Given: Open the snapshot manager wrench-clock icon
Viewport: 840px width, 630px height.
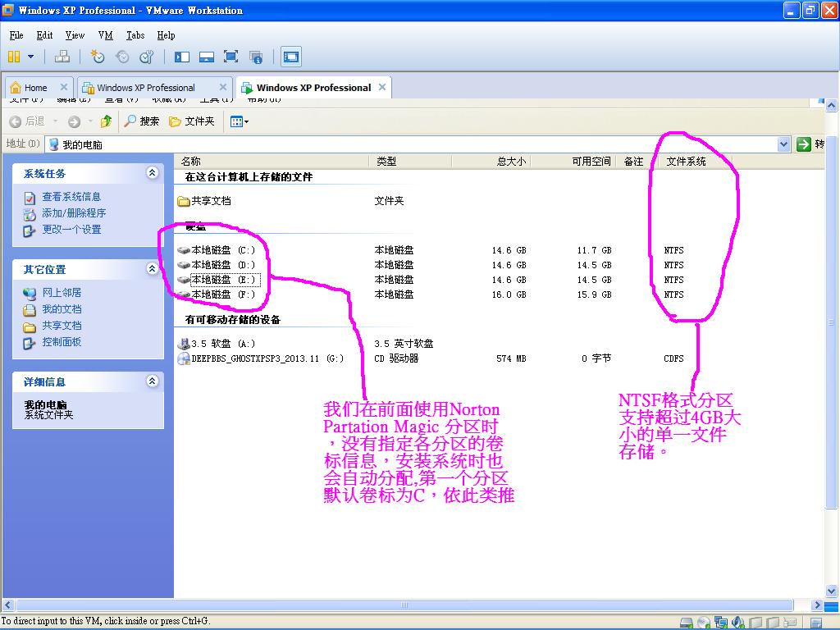Looking at the screenshot, I should point(146,57).
